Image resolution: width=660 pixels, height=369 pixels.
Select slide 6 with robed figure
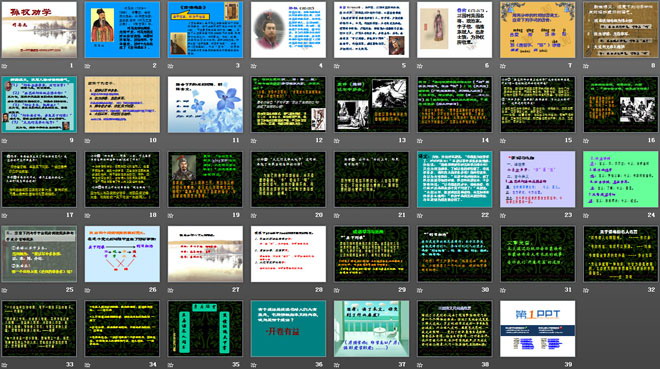[455, 29]
